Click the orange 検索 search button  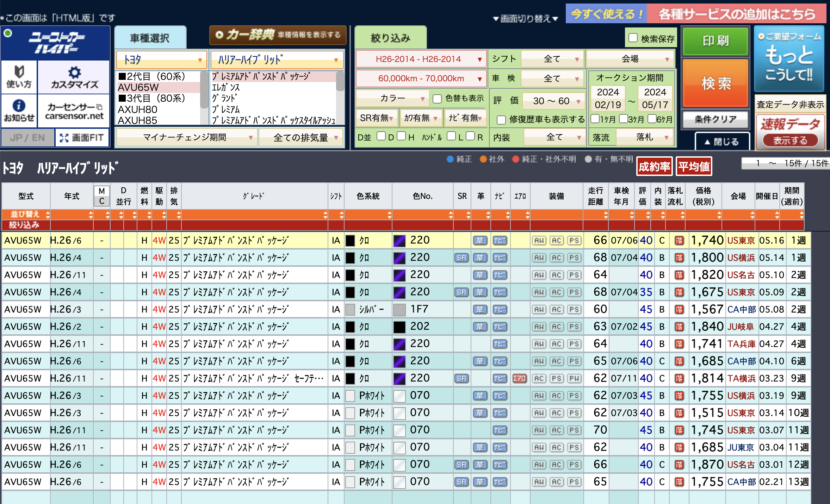coord(716,83)
